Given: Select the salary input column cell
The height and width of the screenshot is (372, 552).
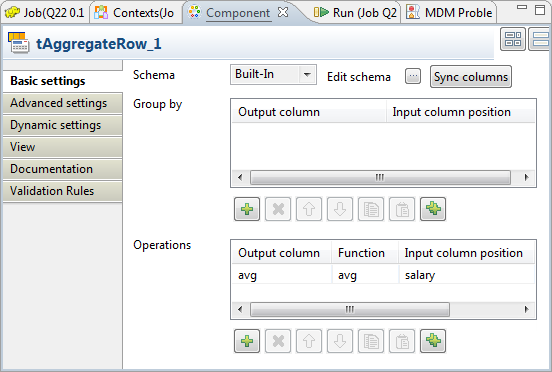Looking at the screenshot, I should click(467, 275).
